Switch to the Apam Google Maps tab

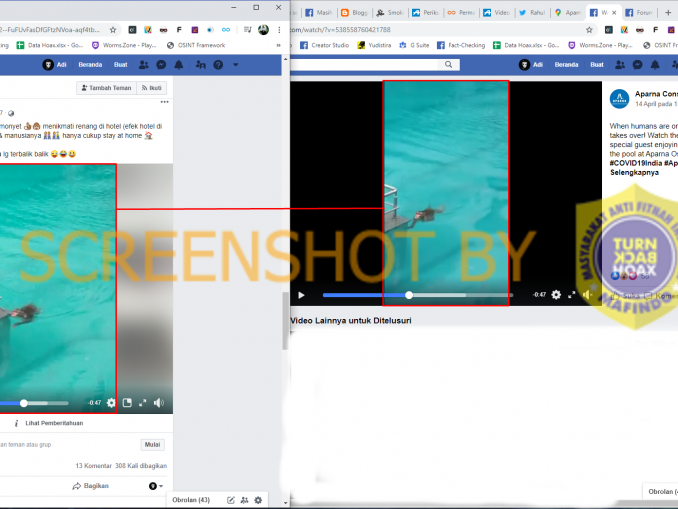pos(568,13)
